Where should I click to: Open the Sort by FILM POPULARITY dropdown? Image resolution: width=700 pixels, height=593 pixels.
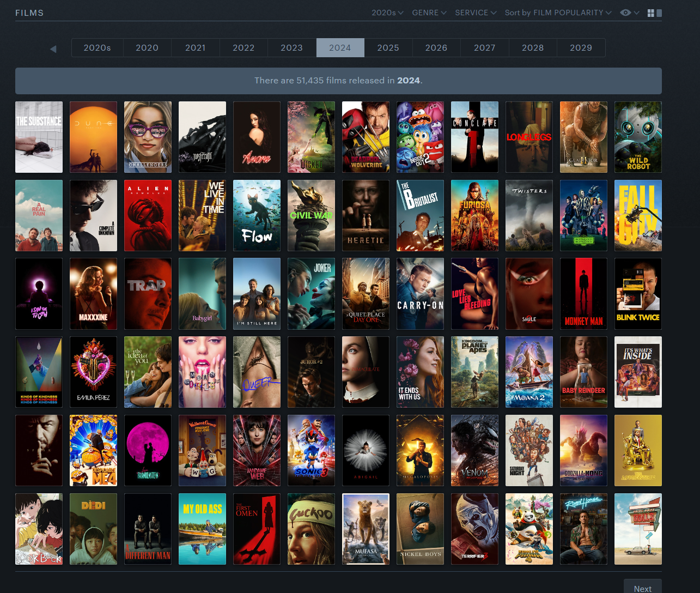click(x=558, y=13)
